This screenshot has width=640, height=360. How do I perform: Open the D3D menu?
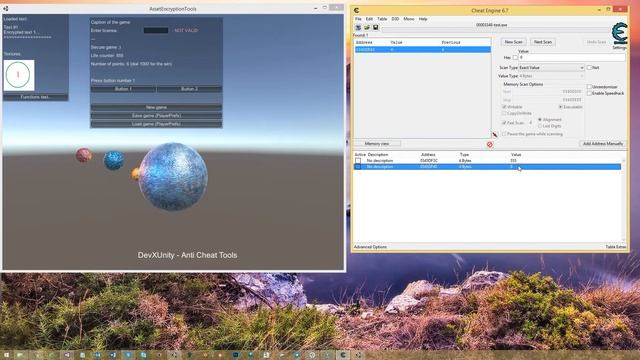coord(395,19)
